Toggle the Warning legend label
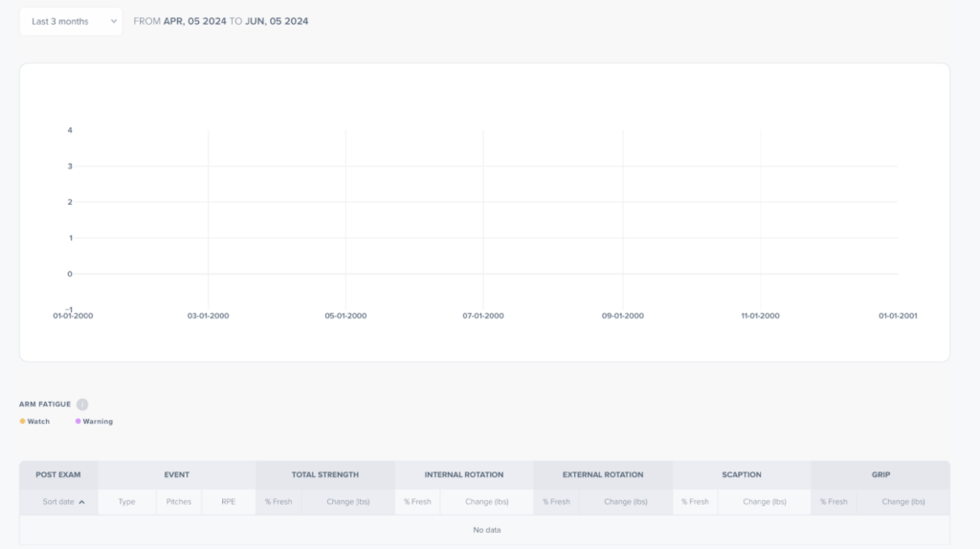Screen dimensions: 980x549 98,421
